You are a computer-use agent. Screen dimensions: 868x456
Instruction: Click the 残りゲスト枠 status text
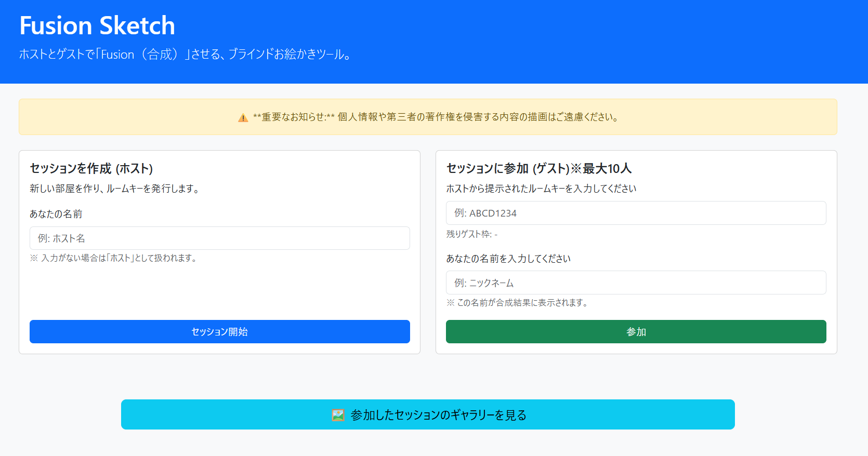click(x=472, y=234)
